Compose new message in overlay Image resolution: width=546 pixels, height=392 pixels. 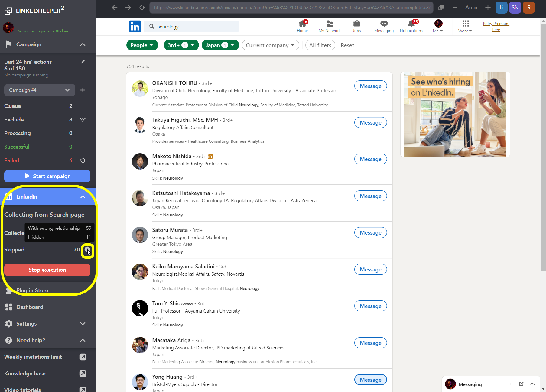click(x=521, y=384)
